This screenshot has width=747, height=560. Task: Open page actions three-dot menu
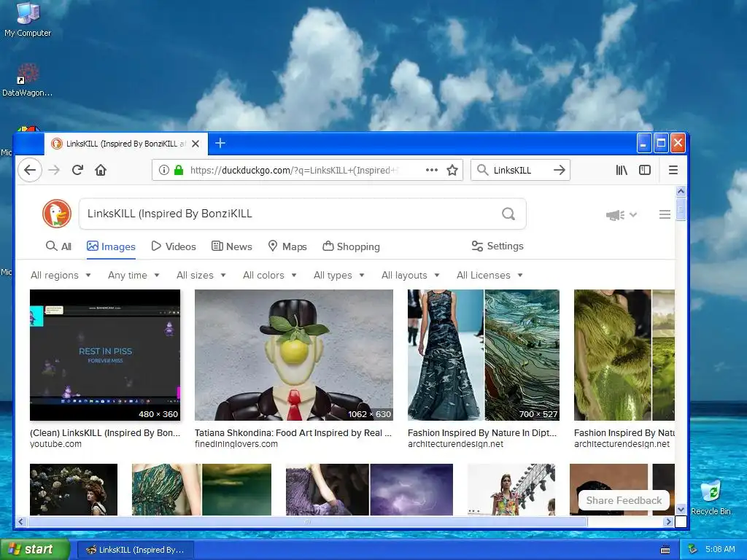pyautogui.click(x=432, y=170)
